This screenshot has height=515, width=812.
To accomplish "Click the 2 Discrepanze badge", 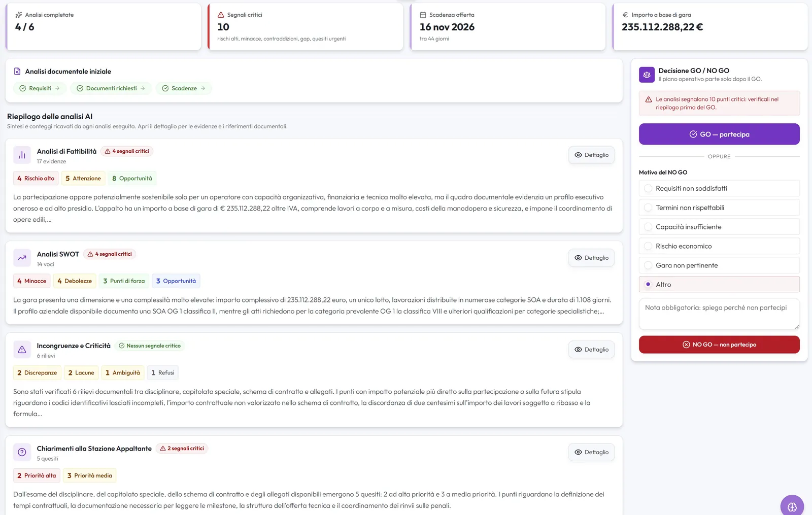I will (x=37, y=373).
